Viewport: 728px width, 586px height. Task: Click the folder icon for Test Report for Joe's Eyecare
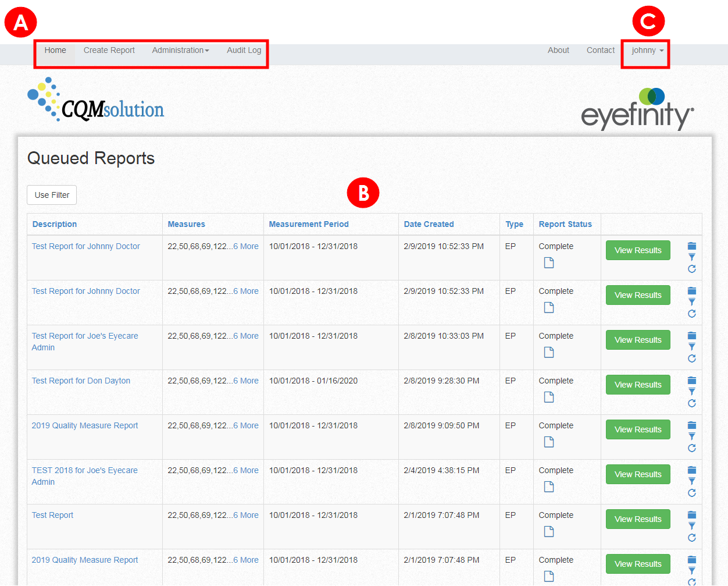(691, 336)
